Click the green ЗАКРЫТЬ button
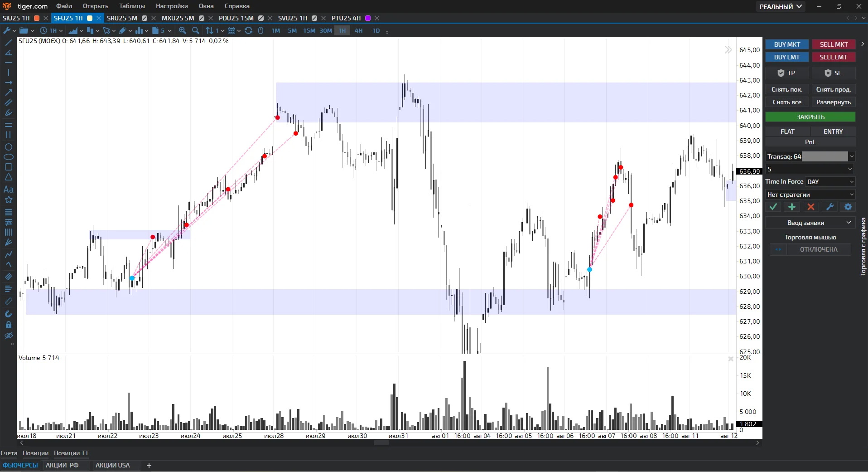 [x=810, y=117]
